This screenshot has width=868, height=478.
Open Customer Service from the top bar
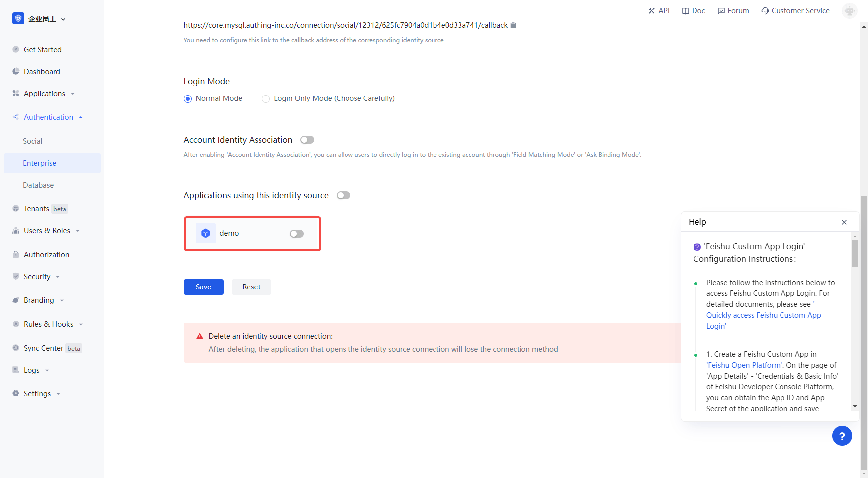pyautogui.click(x=795, y=11)
